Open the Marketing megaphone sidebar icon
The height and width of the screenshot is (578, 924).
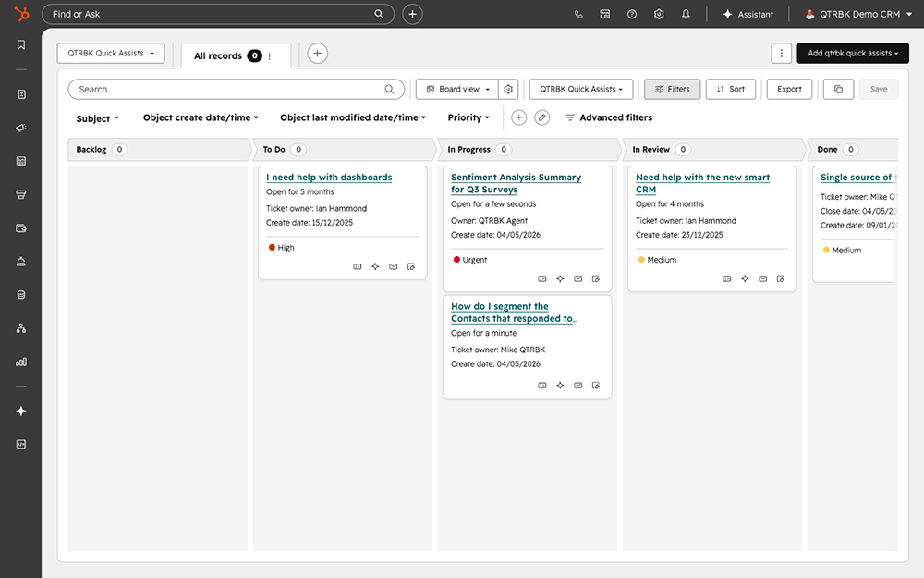pos(21,128)
